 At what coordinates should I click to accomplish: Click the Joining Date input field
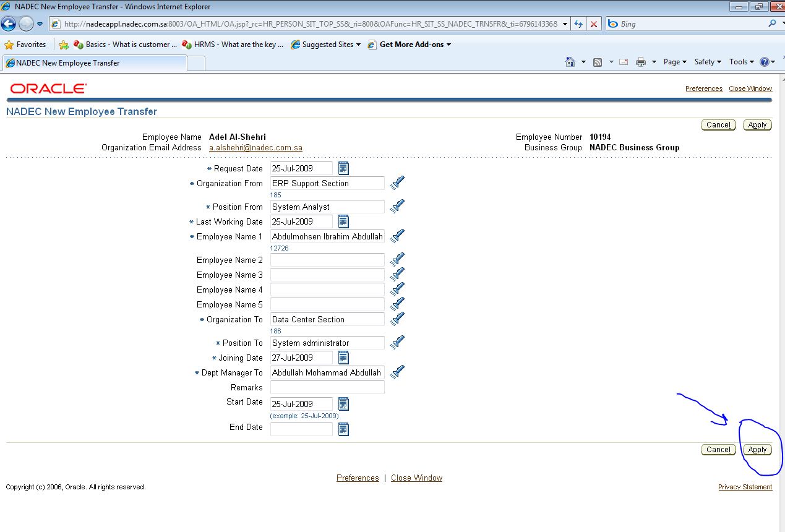(301, 358)
